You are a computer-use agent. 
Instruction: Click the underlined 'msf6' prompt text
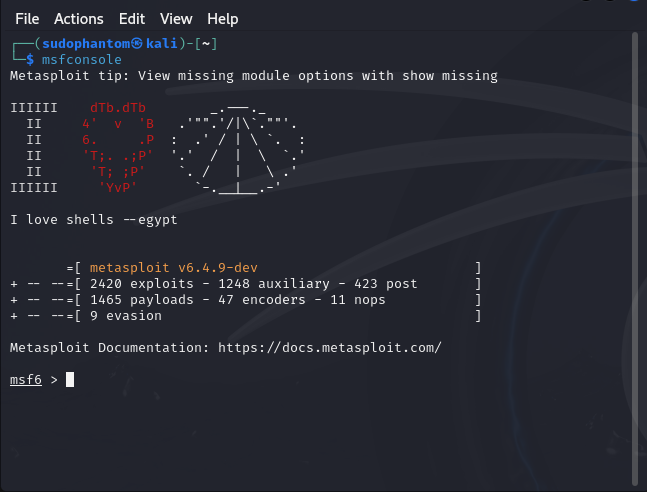click(x=26, y=380)
